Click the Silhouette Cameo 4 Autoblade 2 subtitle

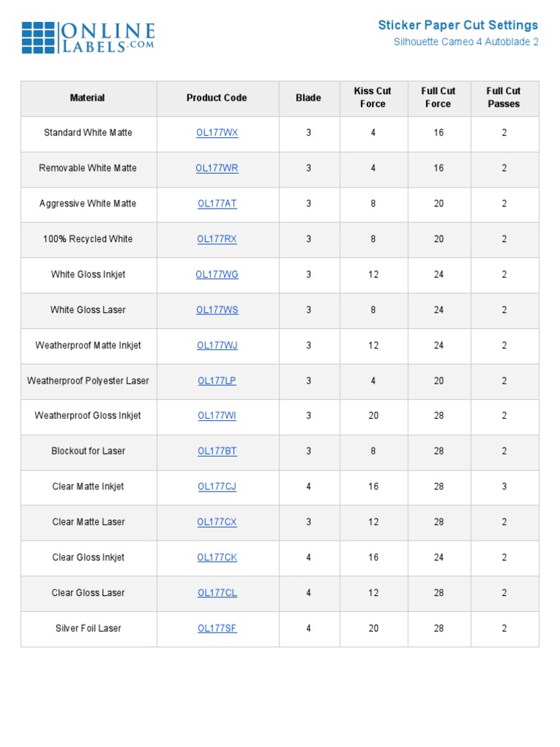466,42
